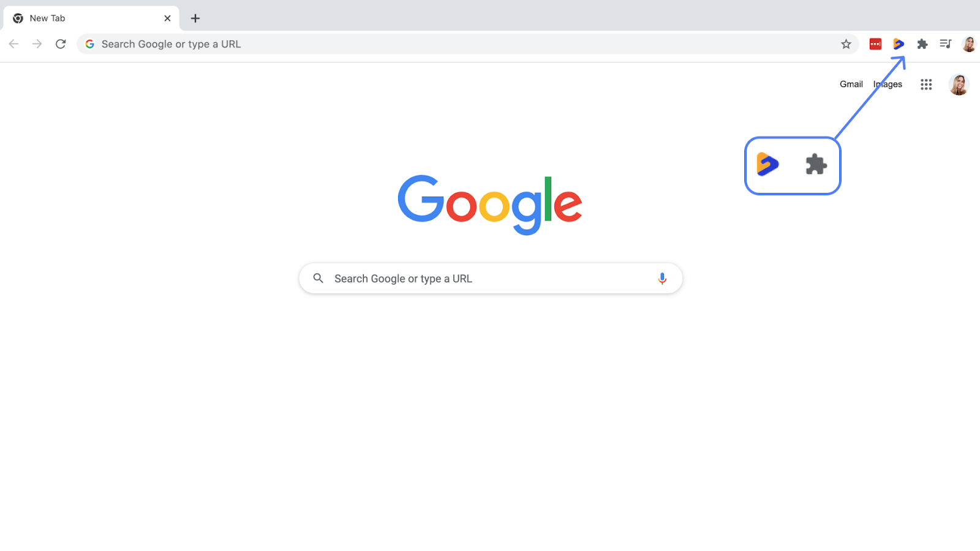The width and height of the screenshot is (980, 551).
Task: Close the New Tab tab
Action: pyautogui.click(x=167, y=18)
